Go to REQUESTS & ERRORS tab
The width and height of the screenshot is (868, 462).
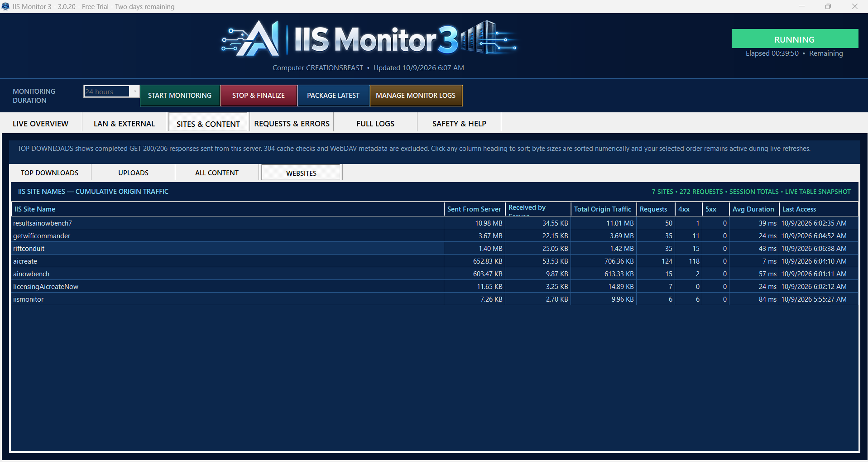tap(292, 124)
